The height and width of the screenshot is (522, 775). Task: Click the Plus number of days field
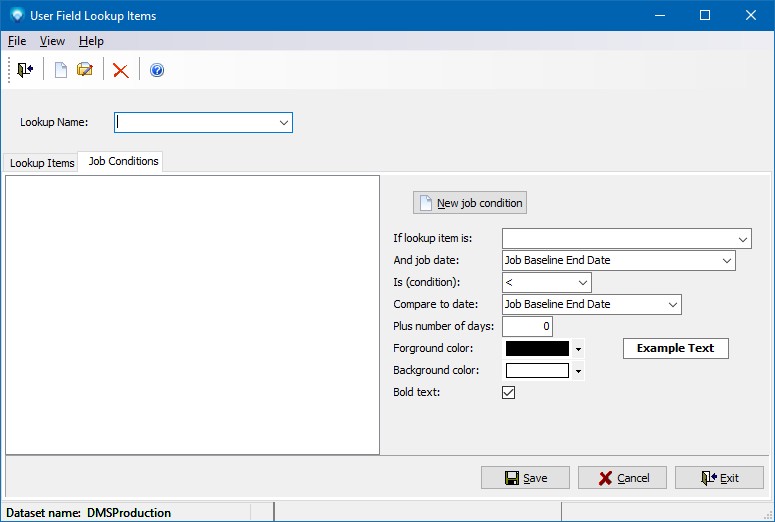527,327
